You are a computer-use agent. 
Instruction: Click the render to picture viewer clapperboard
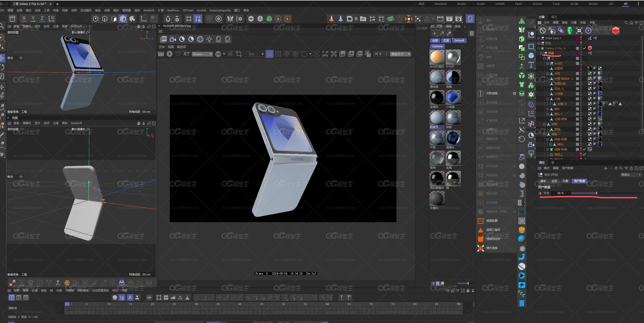click(x=449, y=19)
